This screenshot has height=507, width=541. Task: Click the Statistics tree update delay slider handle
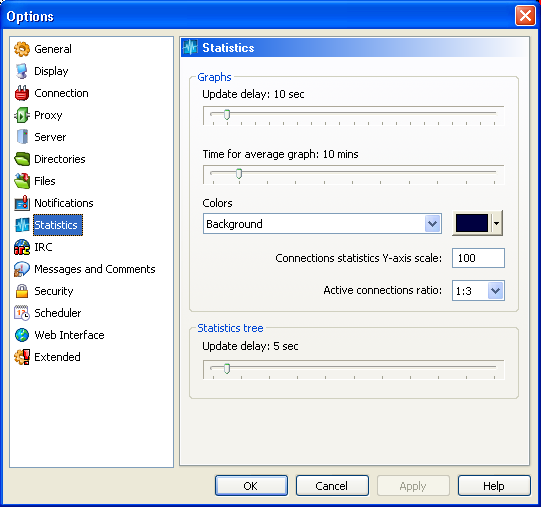pyautogui.click(x=227, y=369)
